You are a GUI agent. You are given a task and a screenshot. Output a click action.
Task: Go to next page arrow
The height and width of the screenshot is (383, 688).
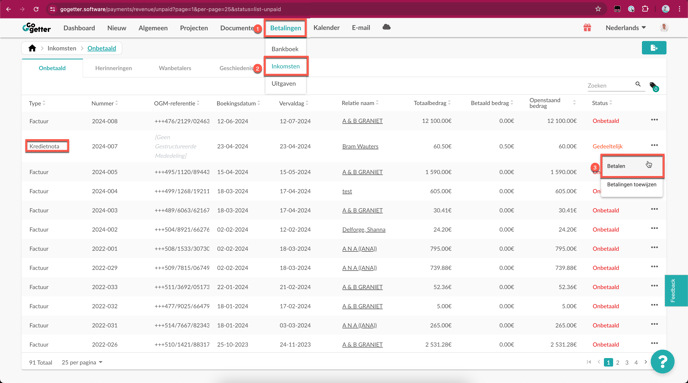(x=645, y=362)
